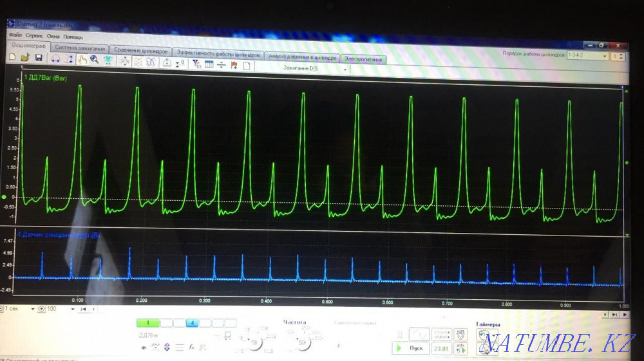This screenshot has width=644, height=361.
Task: Click the flag marker icon
Action: (234, 65)
